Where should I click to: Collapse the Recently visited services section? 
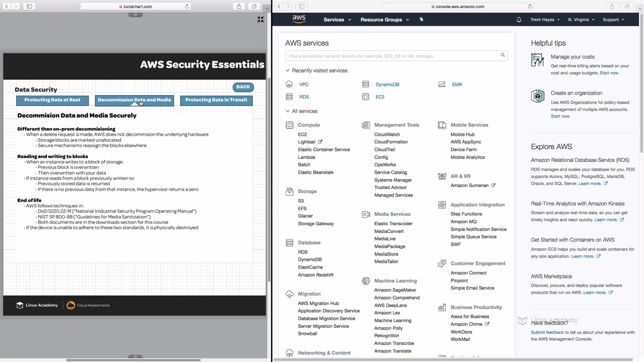click(x=316, y=70)
